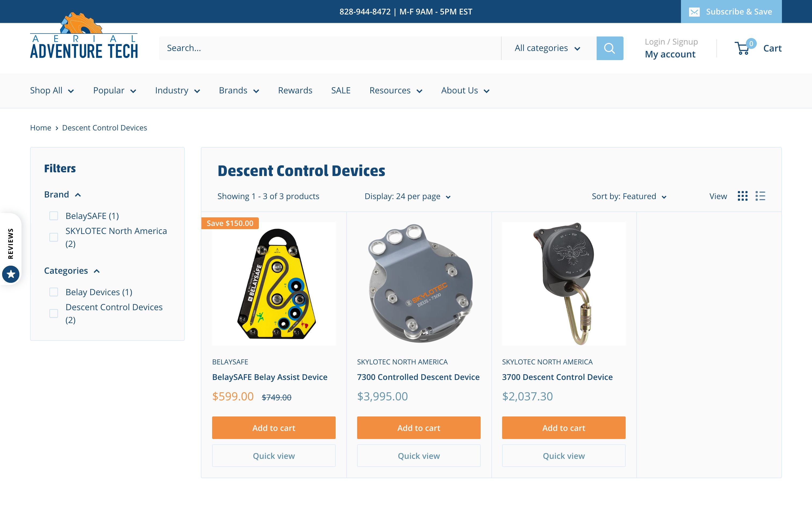Open the 7300 Controlled Descent Device thumbnail
This screenshot has width=812, height=527.
[419, 284]
